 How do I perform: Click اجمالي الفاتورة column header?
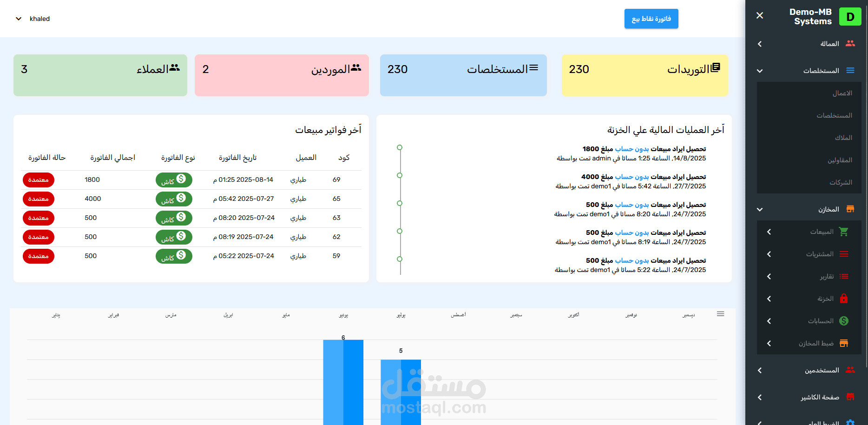(113, 158)
